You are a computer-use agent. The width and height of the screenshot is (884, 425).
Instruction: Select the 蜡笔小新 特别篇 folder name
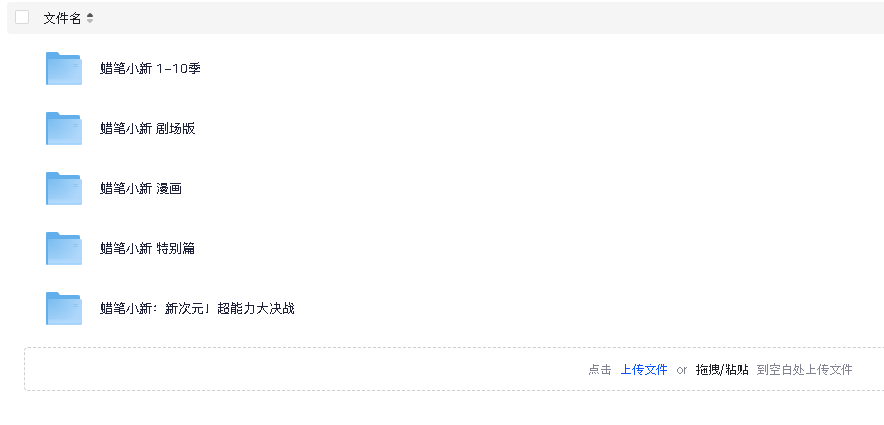[x=148, y=249]
